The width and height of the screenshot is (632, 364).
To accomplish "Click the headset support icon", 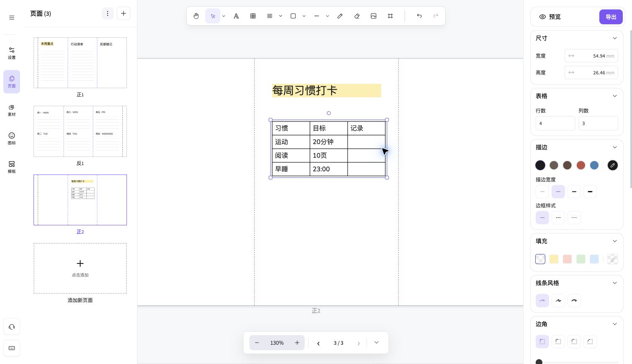I will click(12, 327).
